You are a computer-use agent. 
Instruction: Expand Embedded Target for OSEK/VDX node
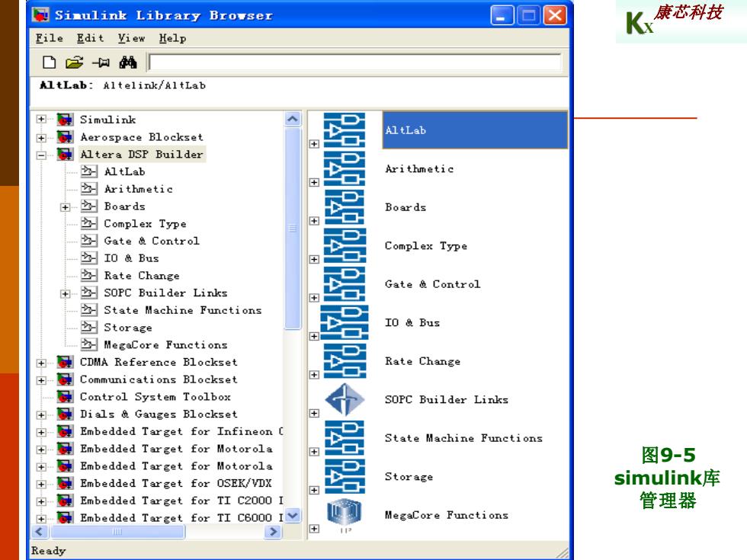pos(41,484)
